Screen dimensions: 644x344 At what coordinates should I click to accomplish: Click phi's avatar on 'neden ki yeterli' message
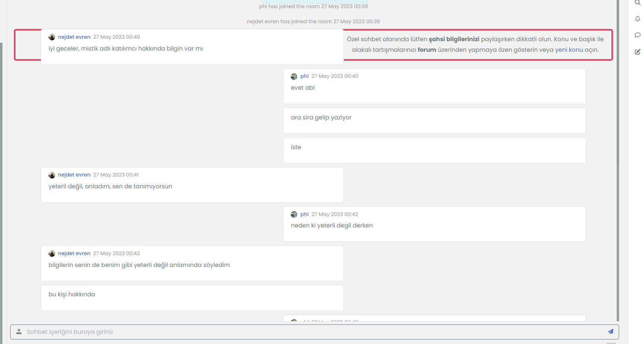(294, 214)
